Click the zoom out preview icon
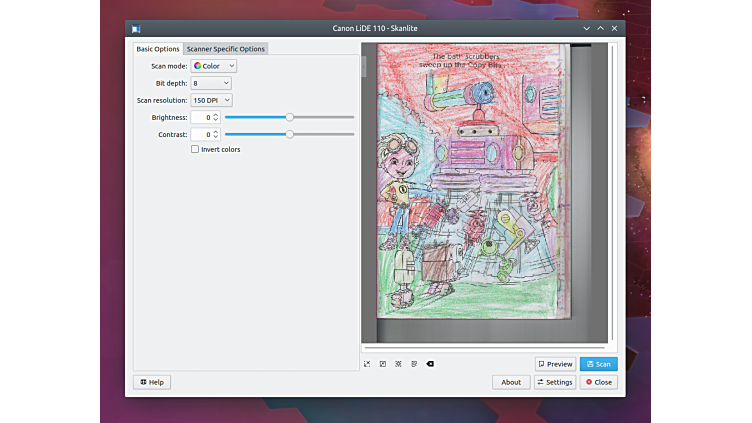Viewport: 752px width, 423px height. click(383, 364)
